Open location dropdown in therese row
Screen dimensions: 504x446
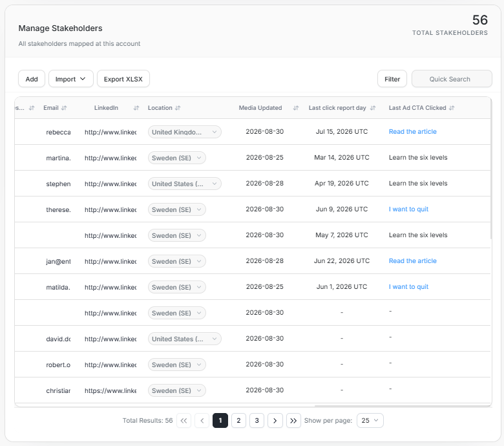click(x=177, y=209)
